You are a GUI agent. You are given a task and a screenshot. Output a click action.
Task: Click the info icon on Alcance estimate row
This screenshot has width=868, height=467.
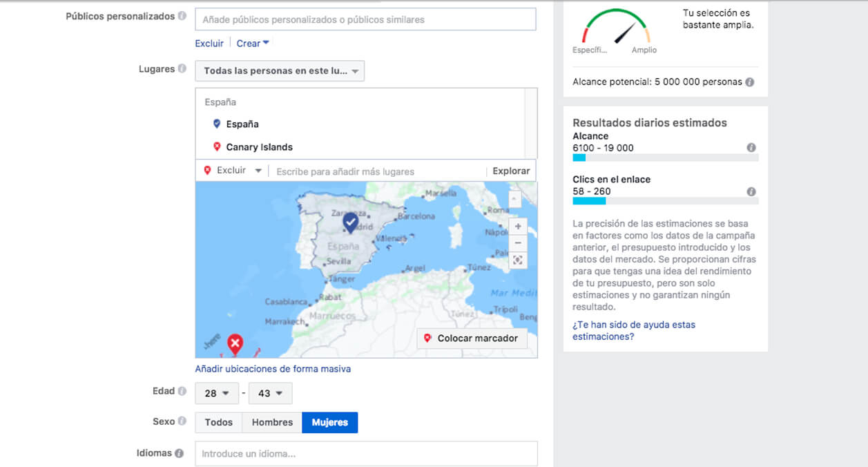(x=751, y=148)
